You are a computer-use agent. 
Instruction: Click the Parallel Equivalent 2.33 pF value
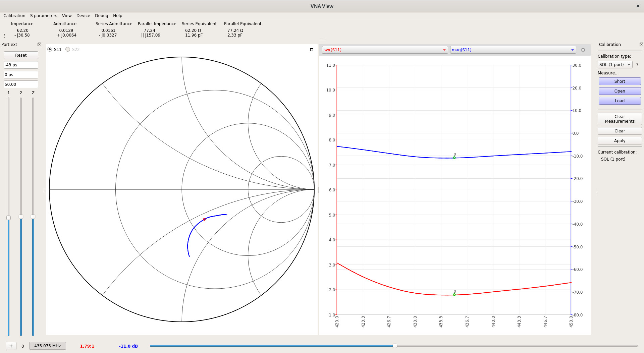pyautogui.click(x=235, y=35)
